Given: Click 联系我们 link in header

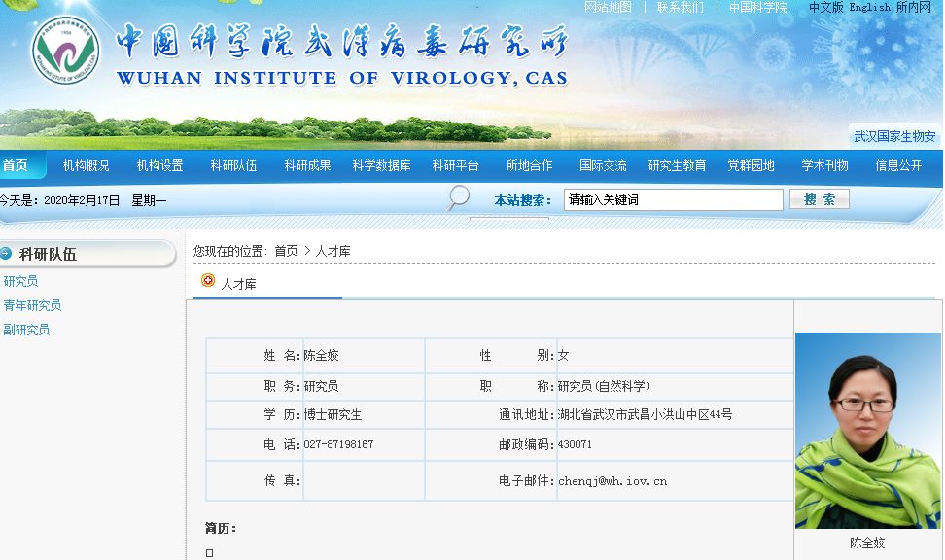Looking at the screenshot, I should pos(681,7).
